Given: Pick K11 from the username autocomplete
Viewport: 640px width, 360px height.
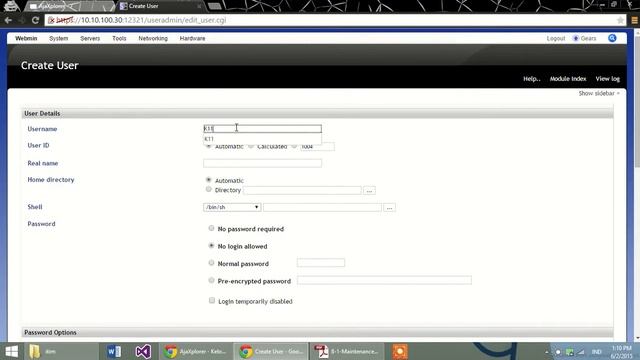Looking at the screenshot, I should click(x=262, y=139).
